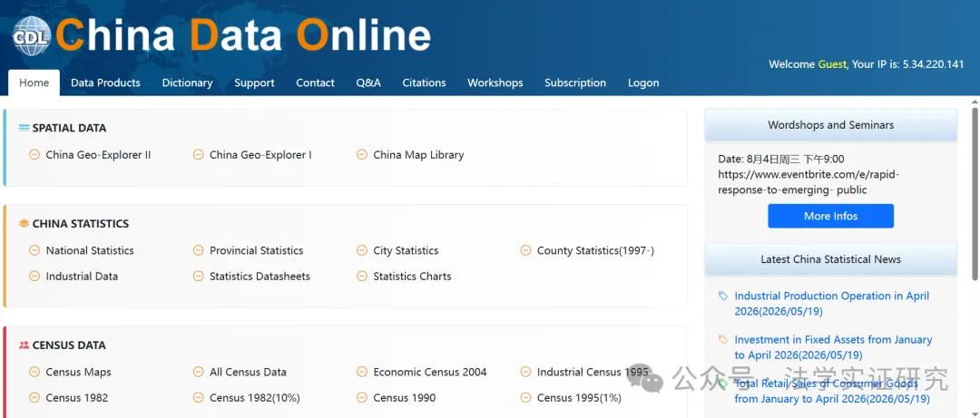Click the circle icon beside Census Maps
Image resolution: width=980 pixels, height=418 pixels.
click(x=34, y=372)
